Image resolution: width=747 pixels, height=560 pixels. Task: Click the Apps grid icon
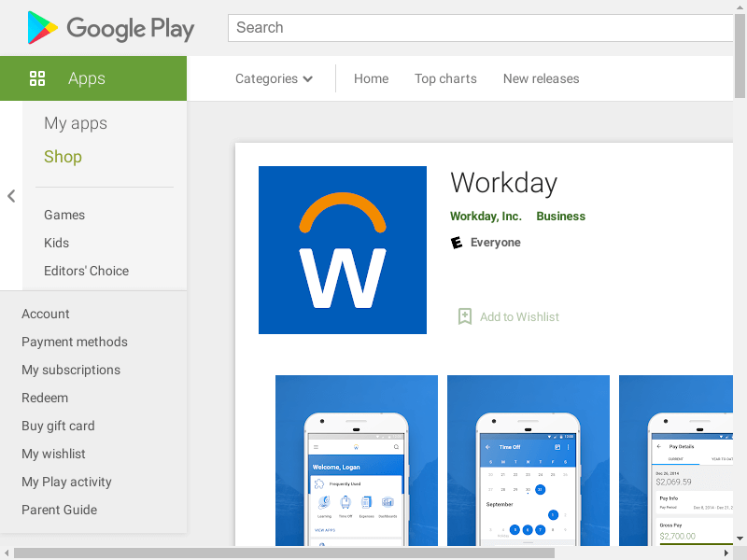point(37,78)
